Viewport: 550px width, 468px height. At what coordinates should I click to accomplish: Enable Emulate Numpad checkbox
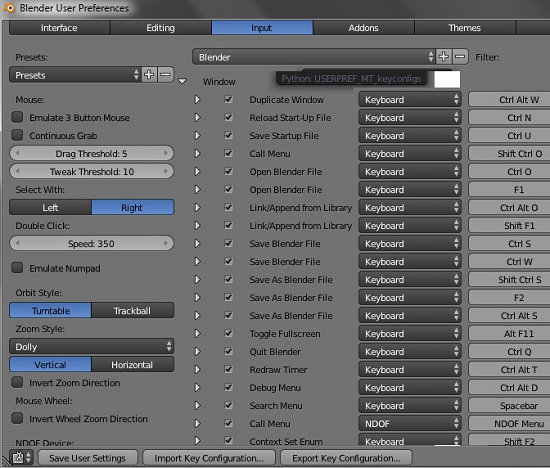17,268
